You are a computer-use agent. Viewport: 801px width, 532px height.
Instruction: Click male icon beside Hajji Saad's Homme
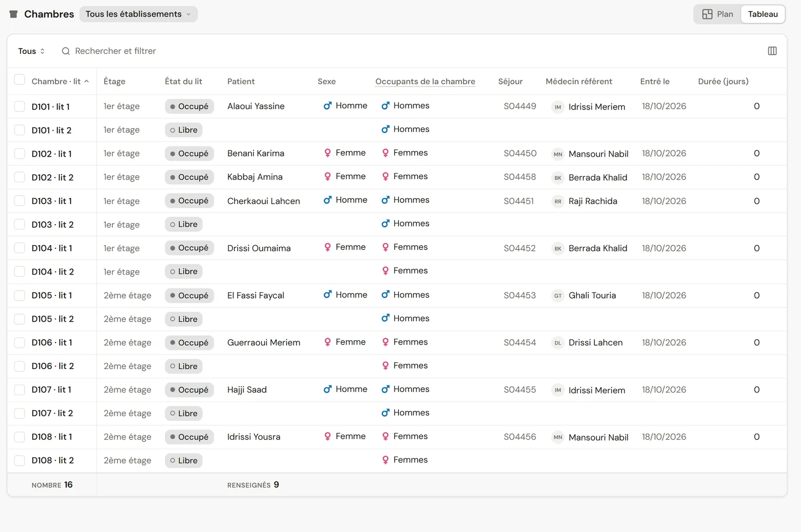coord(327,389)
